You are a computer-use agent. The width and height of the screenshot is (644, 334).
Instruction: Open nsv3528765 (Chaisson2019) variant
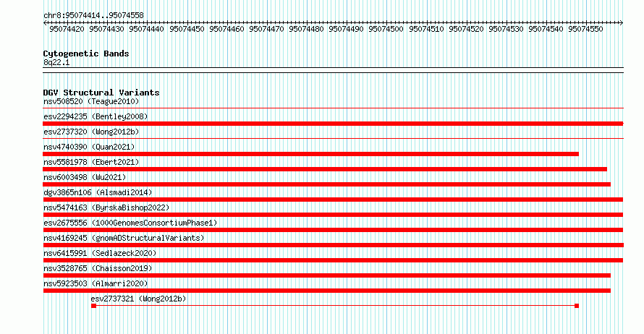[x=98, y=268]
